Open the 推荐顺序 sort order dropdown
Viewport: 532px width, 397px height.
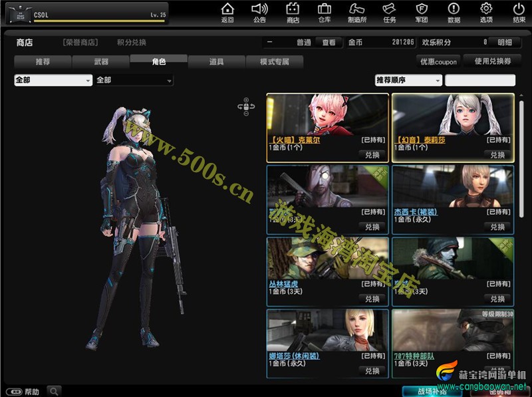[408, 80]
